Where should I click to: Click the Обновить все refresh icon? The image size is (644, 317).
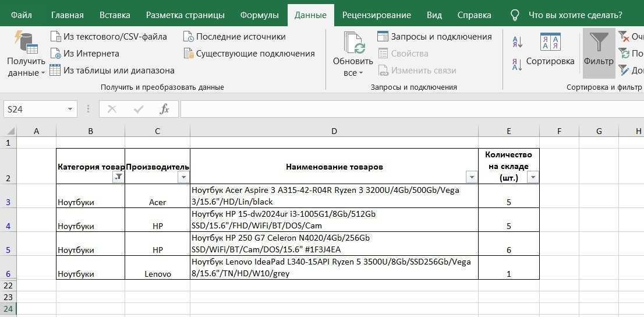pyautogui.click(x=353, y=43)
